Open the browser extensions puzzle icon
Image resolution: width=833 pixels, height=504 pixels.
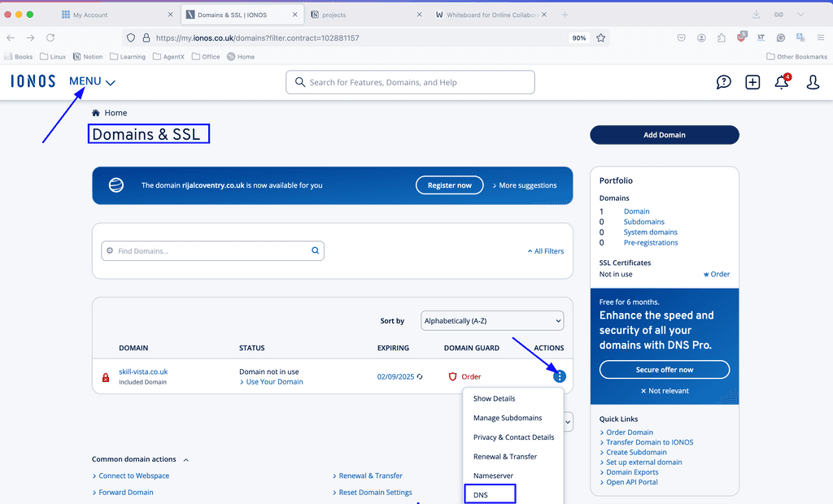(721, 37)
